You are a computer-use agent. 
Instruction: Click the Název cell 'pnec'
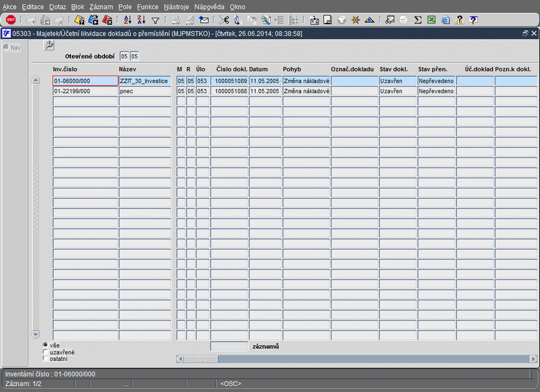[144, 91]
